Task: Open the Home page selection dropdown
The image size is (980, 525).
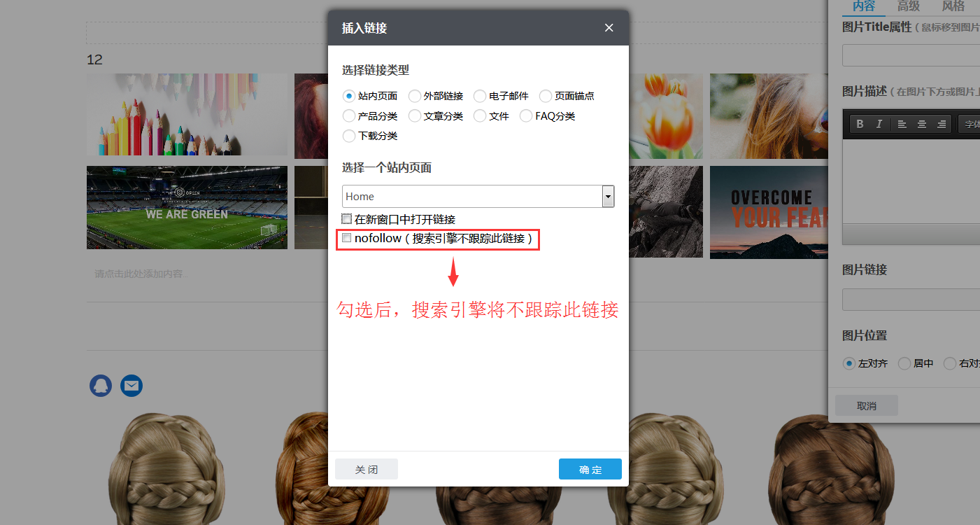Action: click(607, 196)
